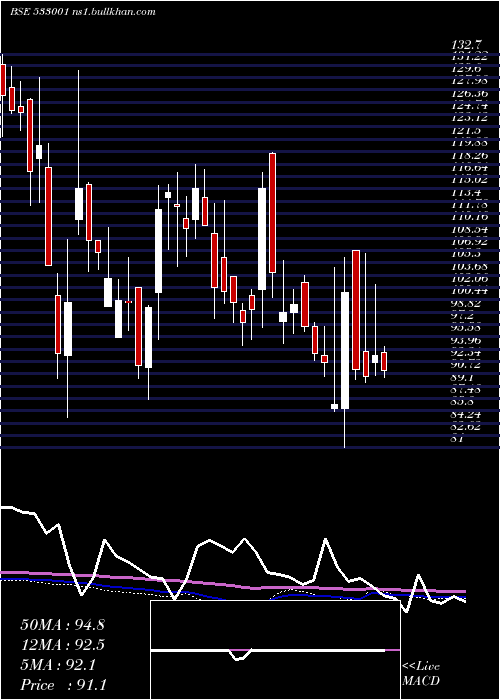500x700 pixels.
Task: Click the 84.24 price axis label
Action: coord(467,415)
